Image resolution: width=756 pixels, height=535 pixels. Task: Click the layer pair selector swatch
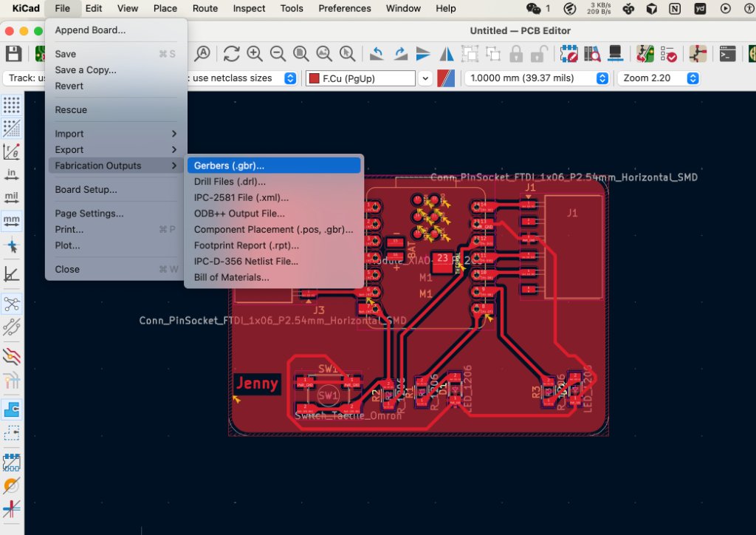[446, 78]
